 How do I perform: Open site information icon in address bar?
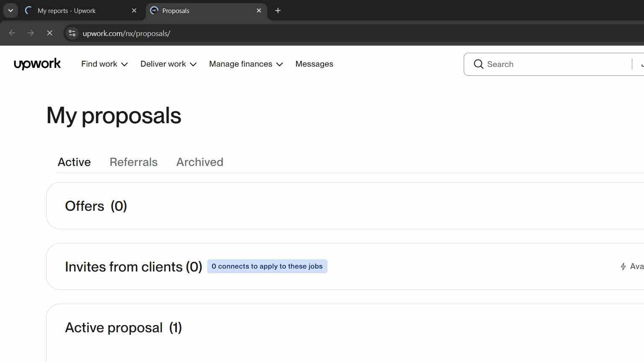click(72, 33)
